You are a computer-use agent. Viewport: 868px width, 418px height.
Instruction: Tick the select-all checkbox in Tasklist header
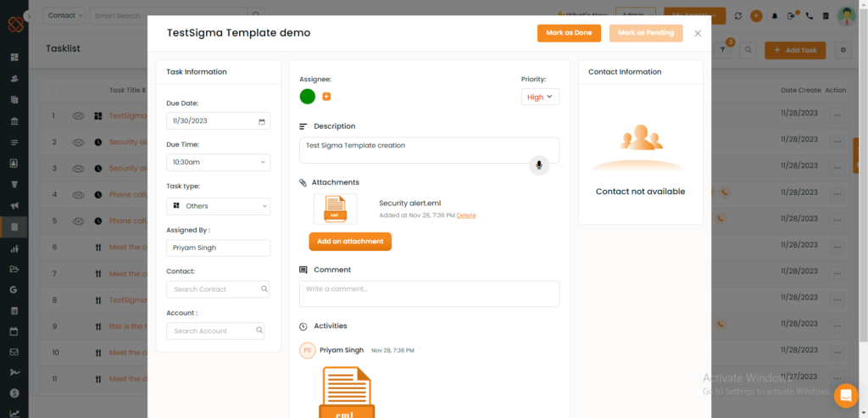pyautogui.click(x=56, y=90)
